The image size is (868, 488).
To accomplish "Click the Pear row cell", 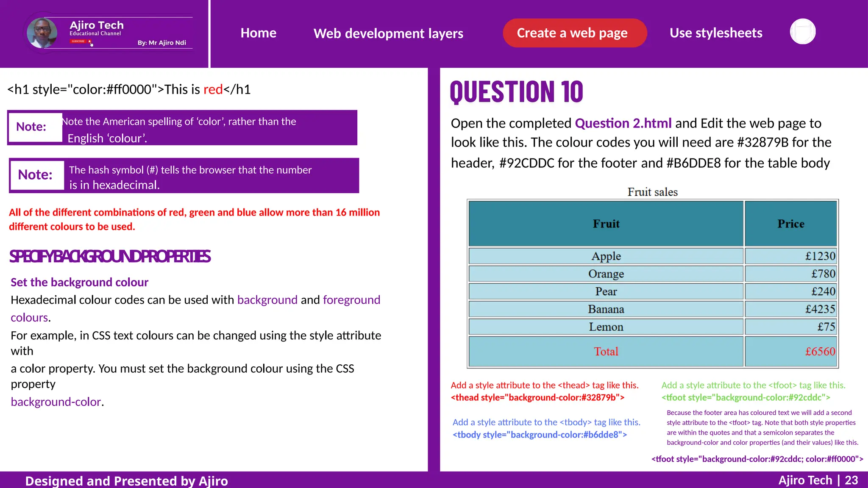I will pos(606,291).
